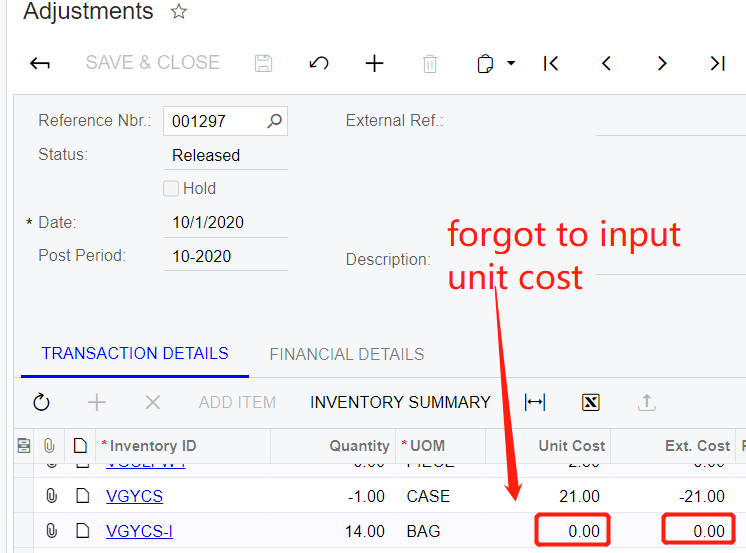Click the Delete trash icon
Viewport: 746px width, 553px height.
pyautogui.click(x=430, y=63)
